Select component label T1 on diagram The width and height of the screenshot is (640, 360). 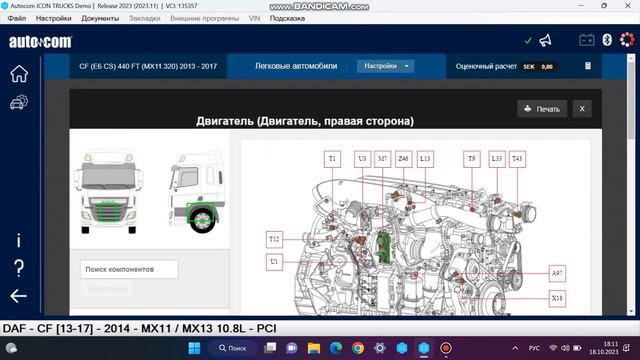pyautogui.click(x=332, y=159)
